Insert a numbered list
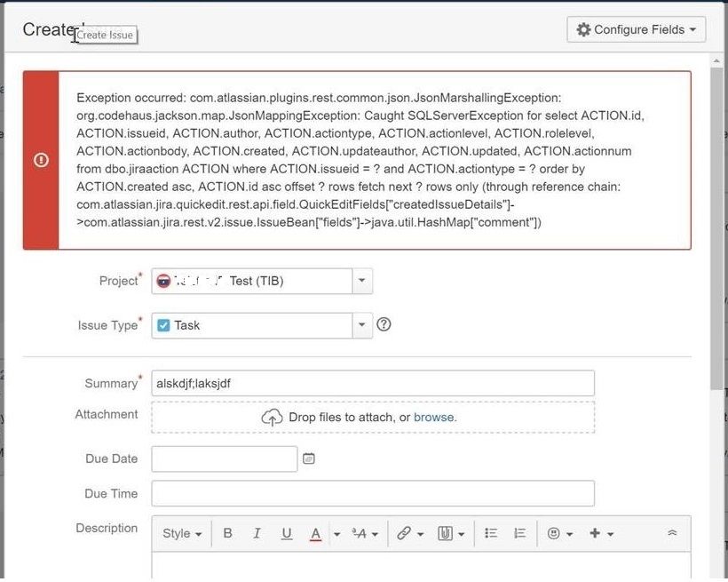728x582 pixels. click(x=520, y=533)
